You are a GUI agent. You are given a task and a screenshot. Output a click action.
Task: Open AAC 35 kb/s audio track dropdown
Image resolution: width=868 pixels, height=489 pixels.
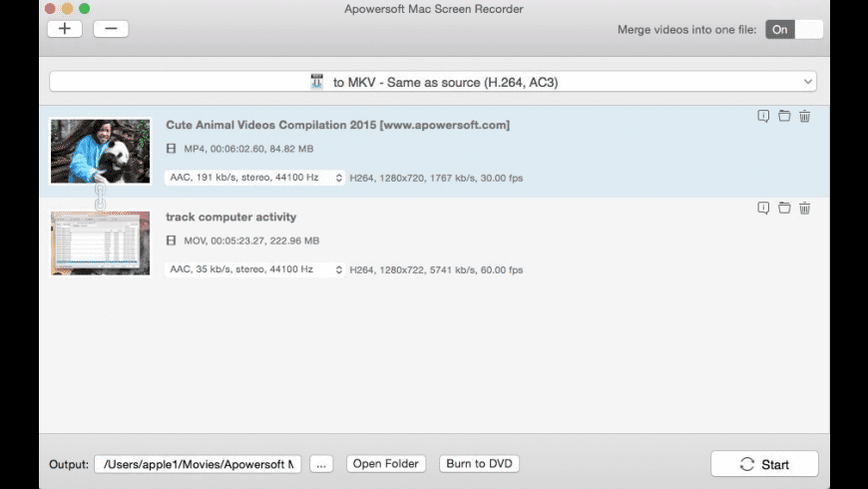tap(254, 269)
